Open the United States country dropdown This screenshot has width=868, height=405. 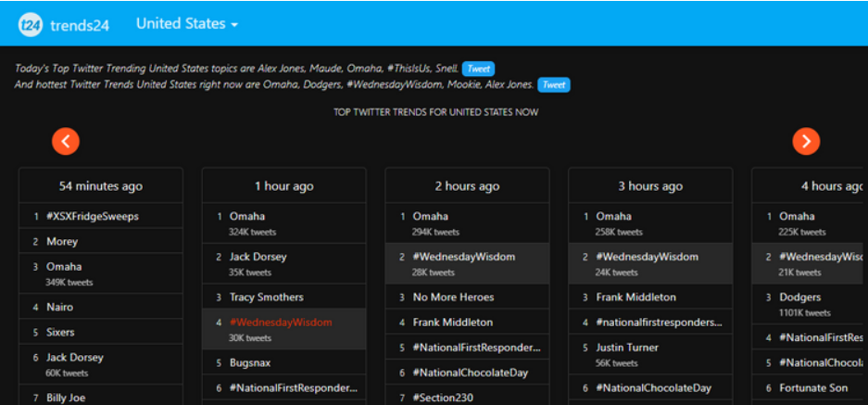coord(186,24)
